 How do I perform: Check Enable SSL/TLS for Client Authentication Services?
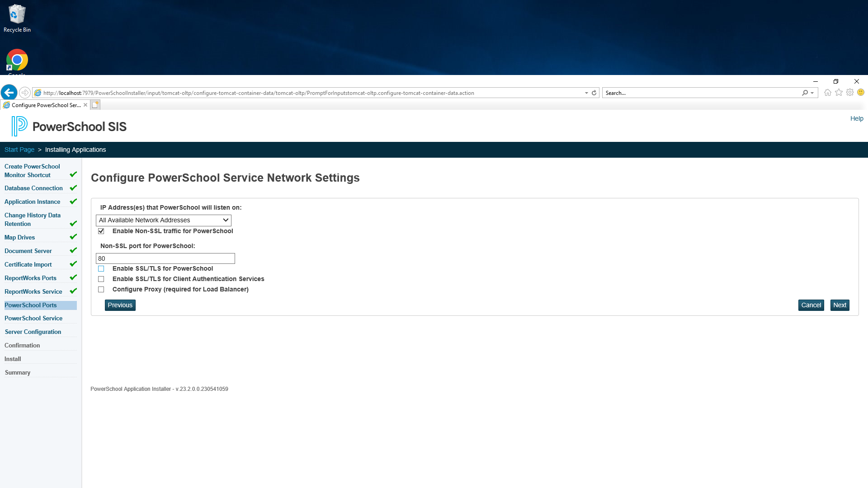coord(101,279)
